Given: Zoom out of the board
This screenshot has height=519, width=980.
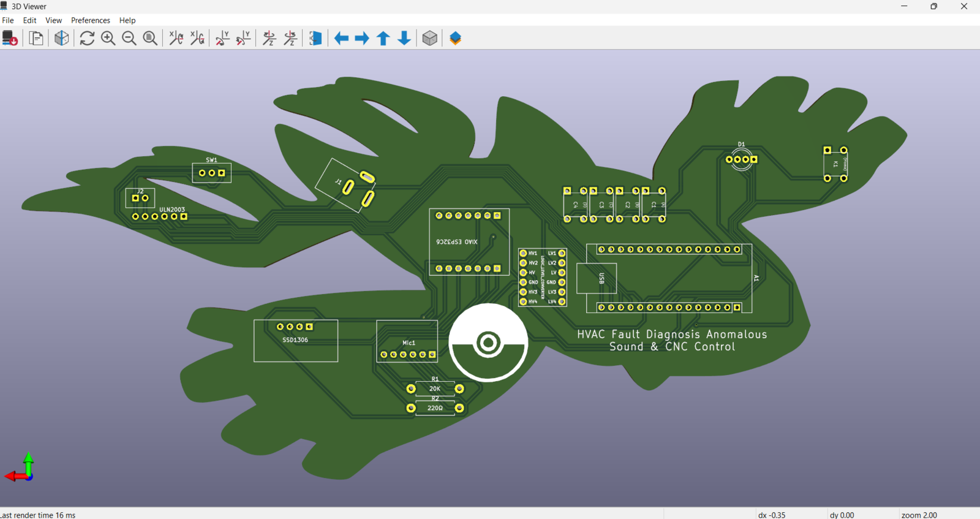Looking at the screenshot, I should 129,39.
